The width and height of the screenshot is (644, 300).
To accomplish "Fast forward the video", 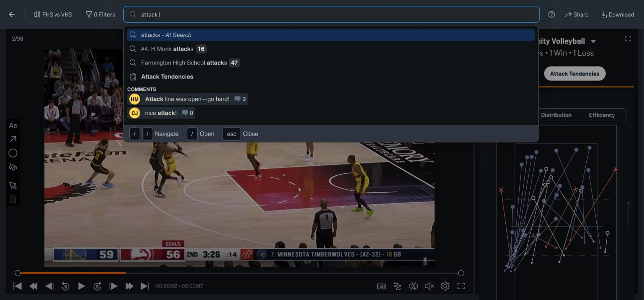I will pyautogui.click(x=129, y=286).
